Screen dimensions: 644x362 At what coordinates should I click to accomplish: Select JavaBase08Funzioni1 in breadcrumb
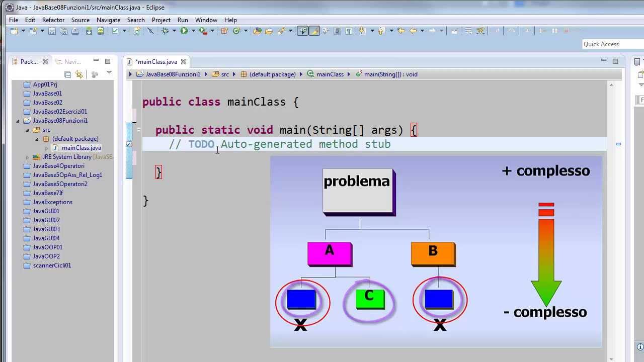pos(169,74)
